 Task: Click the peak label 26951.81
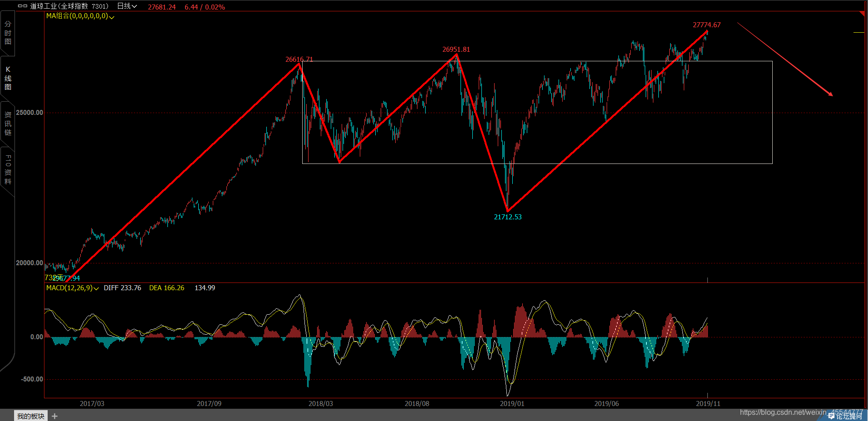point(456,50)
